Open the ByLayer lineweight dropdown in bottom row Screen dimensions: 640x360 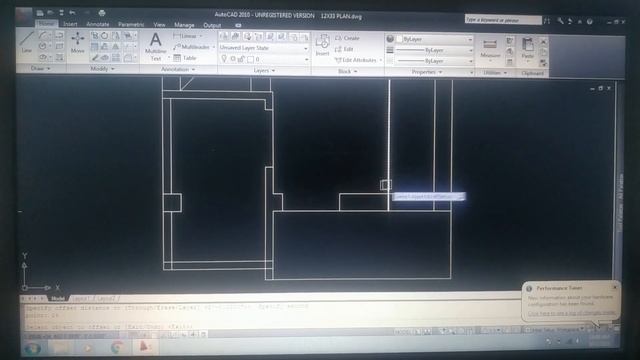[435, 61]
